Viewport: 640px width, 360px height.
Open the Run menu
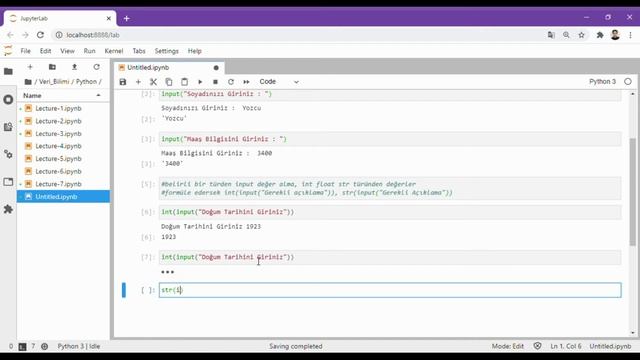click(89, 51)
